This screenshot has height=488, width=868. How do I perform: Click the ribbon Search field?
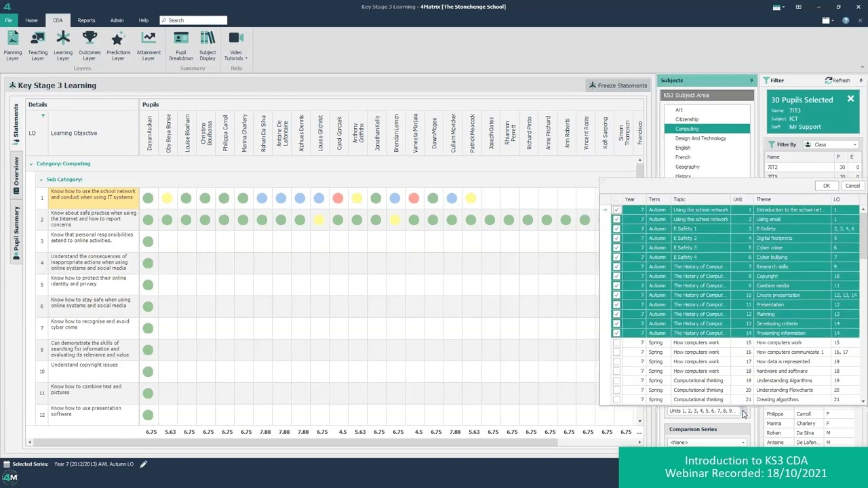point(193,20)
